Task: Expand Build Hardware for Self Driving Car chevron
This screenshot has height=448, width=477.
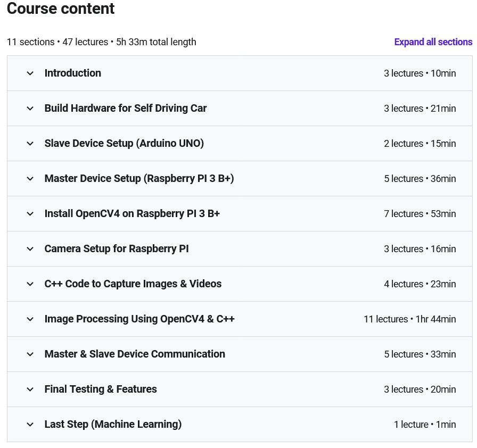Action: click(x=30, y=109)
